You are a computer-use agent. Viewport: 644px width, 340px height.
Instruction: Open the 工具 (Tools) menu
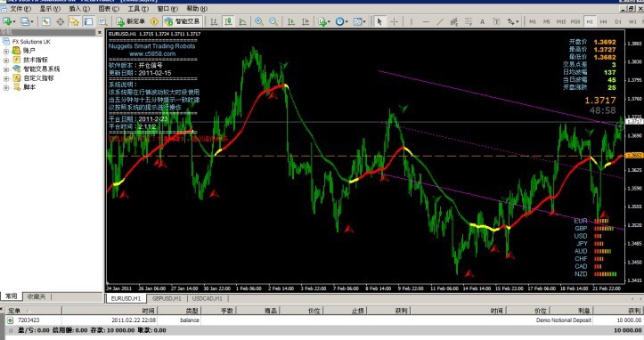[138, 9]
